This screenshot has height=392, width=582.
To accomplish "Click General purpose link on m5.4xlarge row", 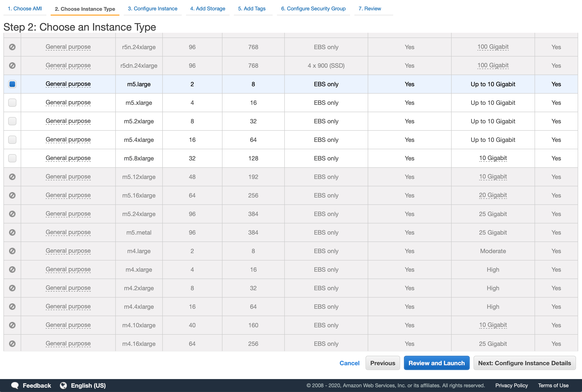I will pyautogui.click(x=68, y=140).
